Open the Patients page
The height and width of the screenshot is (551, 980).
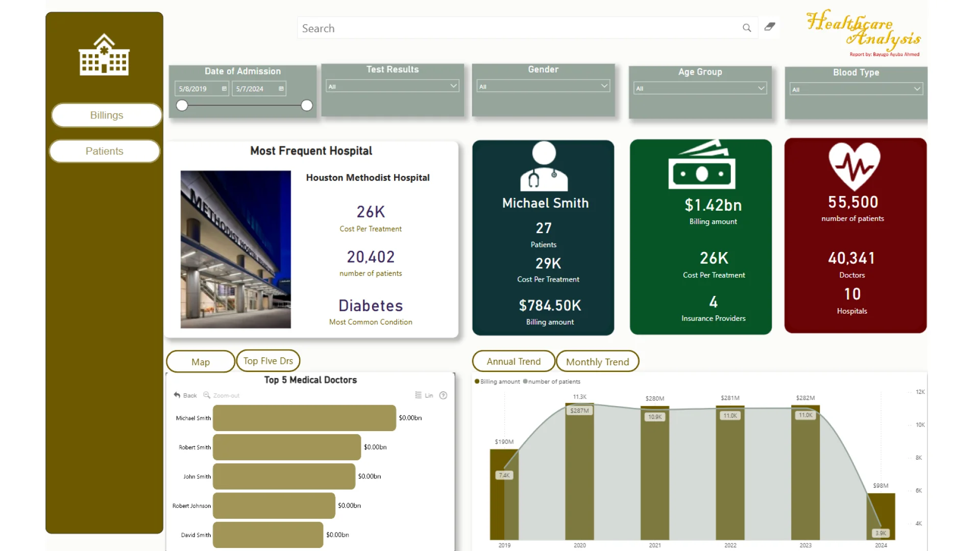pos(105,151)
